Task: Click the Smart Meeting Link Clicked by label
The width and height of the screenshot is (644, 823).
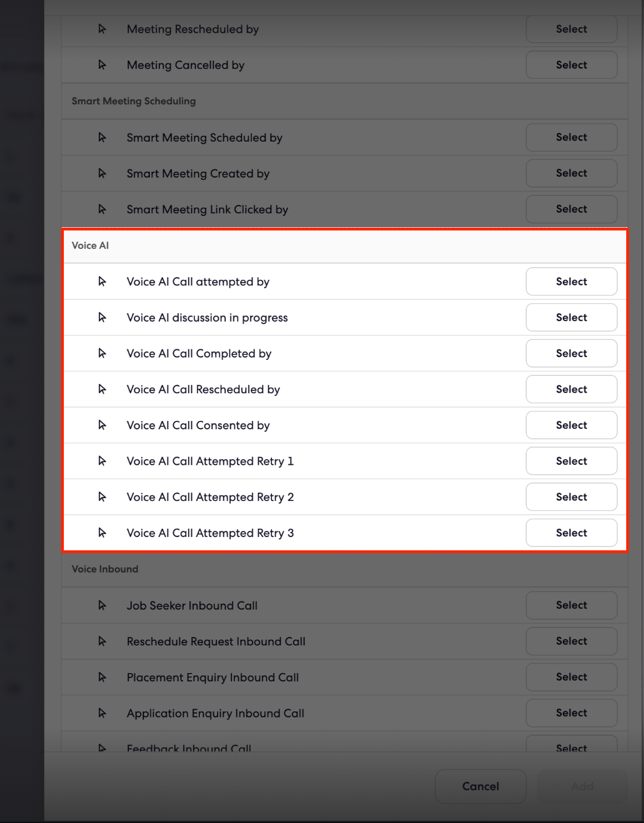Action: coord(207,209)
